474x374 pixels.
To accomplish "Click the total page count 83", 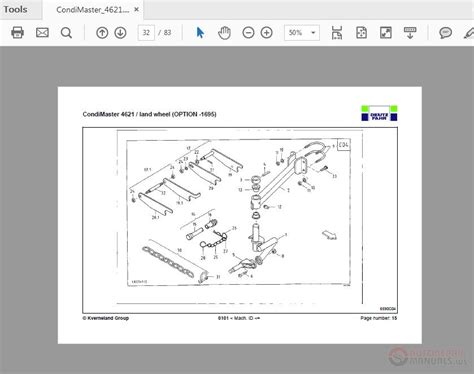I will [167, 33].
